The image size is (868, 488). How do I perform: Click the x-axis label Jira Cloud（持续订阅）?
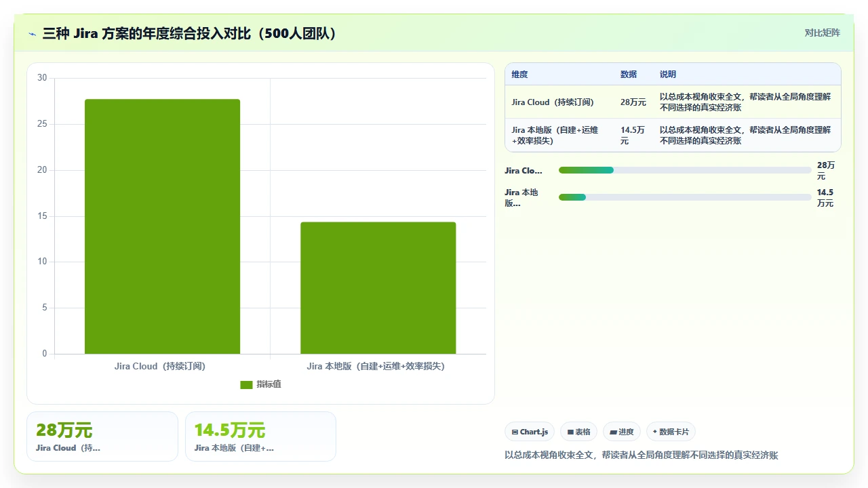[x=160, y=366]
